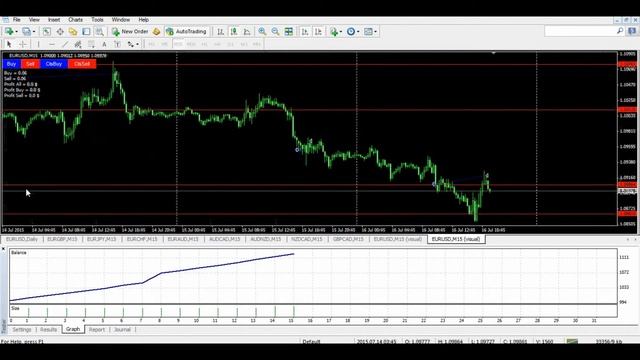
Task: Click the red Sell button on chart
Action: pyautogui.click(x=30, y=64)
